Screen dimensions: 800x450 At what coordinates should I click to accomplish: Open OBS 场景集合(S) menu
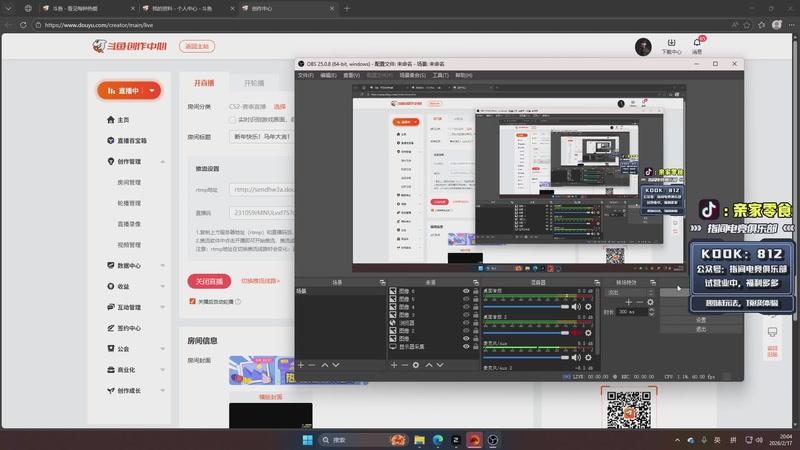[412, 76]
